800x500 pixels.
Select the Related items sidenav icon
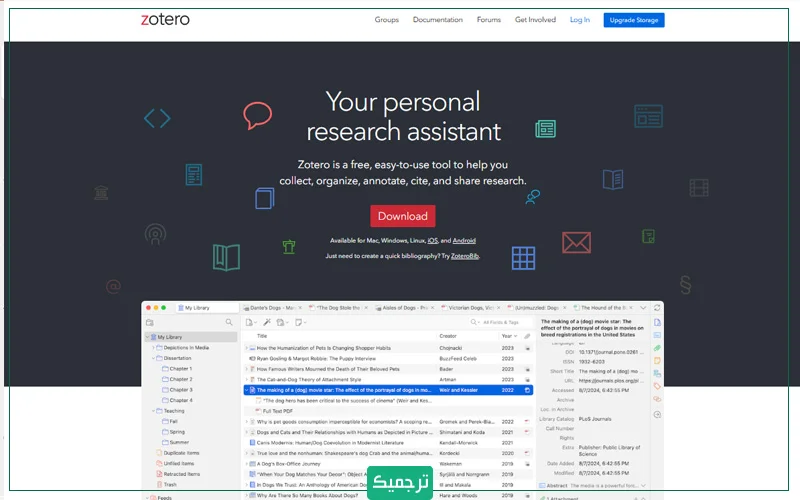coord(657,399)
